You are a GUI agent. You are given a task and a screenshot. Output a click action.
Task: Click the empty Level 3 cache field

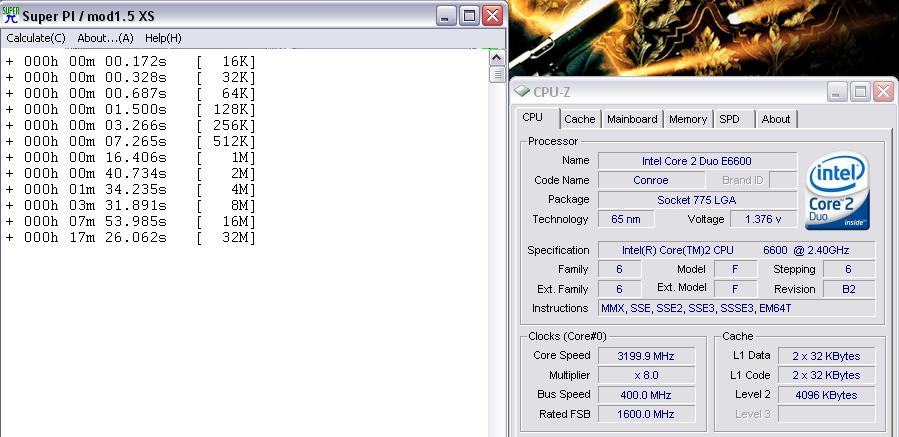[x=826, y=414]
